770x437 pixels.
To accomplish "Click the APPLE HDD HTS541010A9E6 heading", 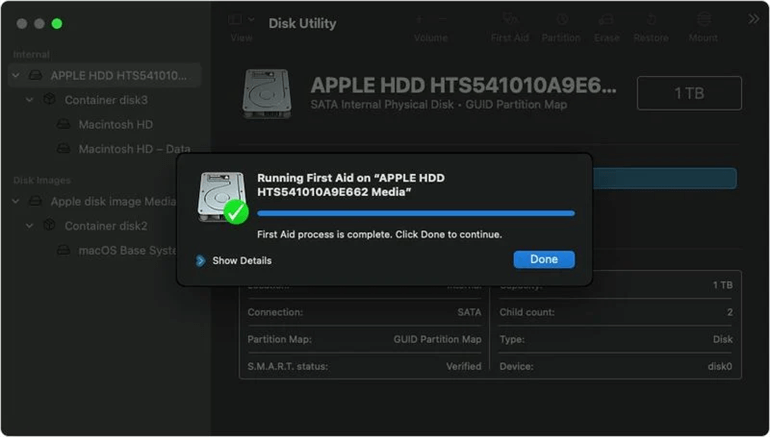I will [463, 85].
